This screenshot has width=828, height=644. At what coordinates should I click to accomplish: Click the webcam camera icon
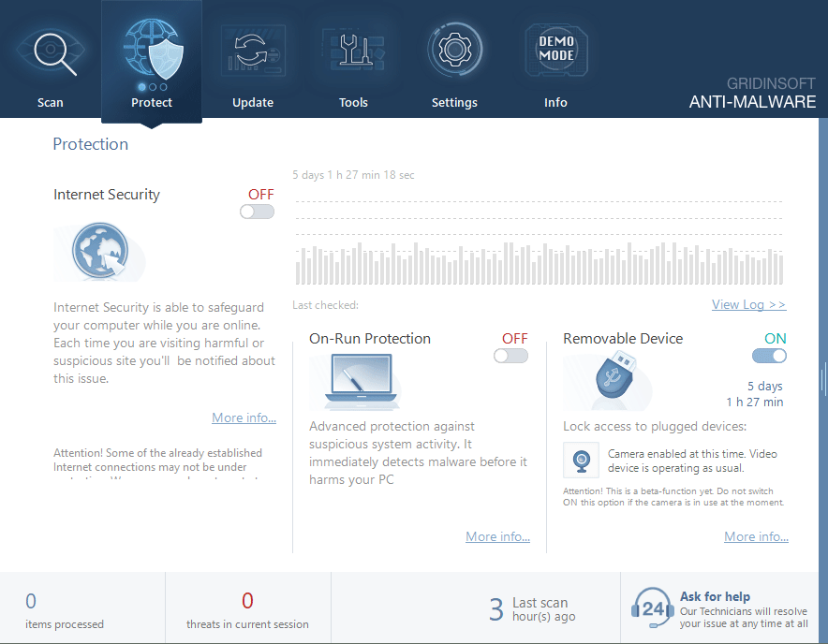[582, 461]
